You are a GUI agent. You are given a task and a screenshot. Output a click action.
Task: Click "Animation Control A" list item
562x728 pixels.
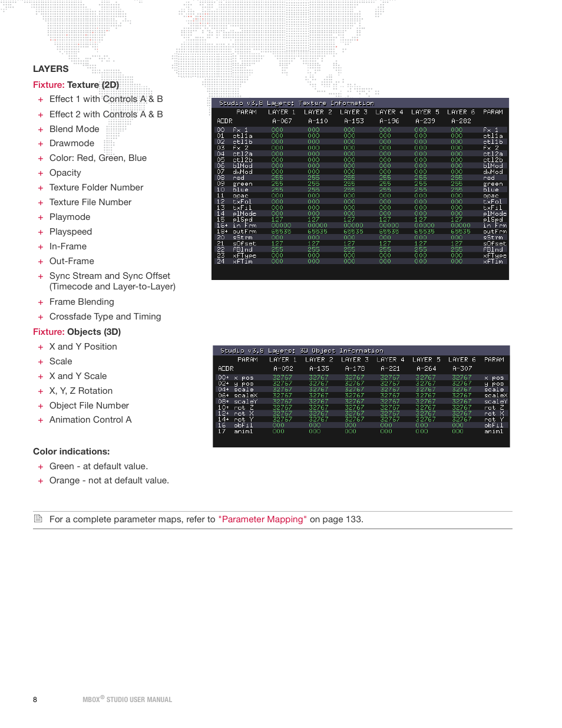pos(91,420)
